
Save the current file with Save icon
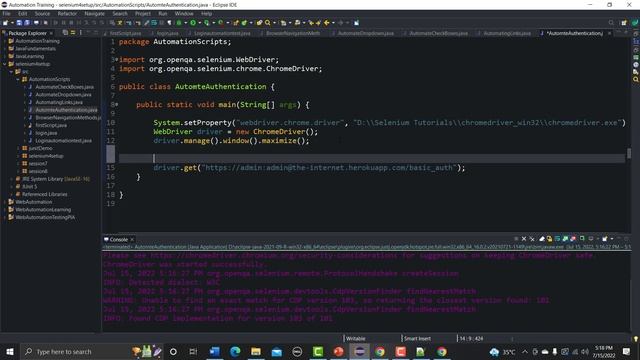pyautogui.click(x=19, y=23)
